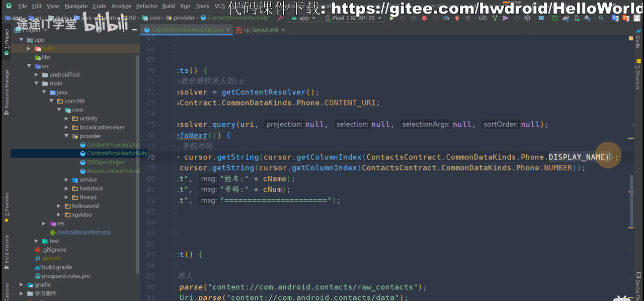Open the Refactor menu
Screen dimensions: 644x301
146,6
